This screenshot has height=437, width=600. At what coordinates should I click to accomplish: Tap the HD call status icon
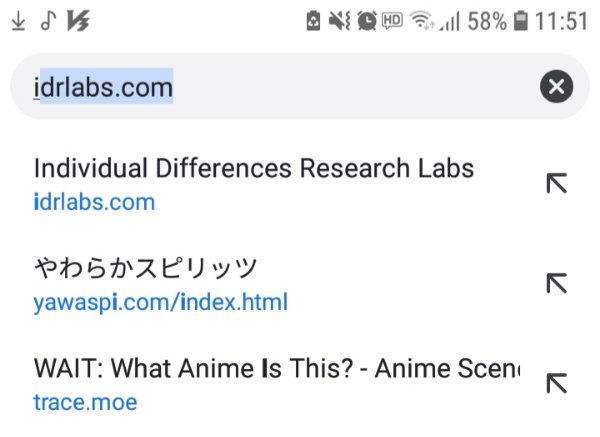pyautogui.click(x=393, y=20)
